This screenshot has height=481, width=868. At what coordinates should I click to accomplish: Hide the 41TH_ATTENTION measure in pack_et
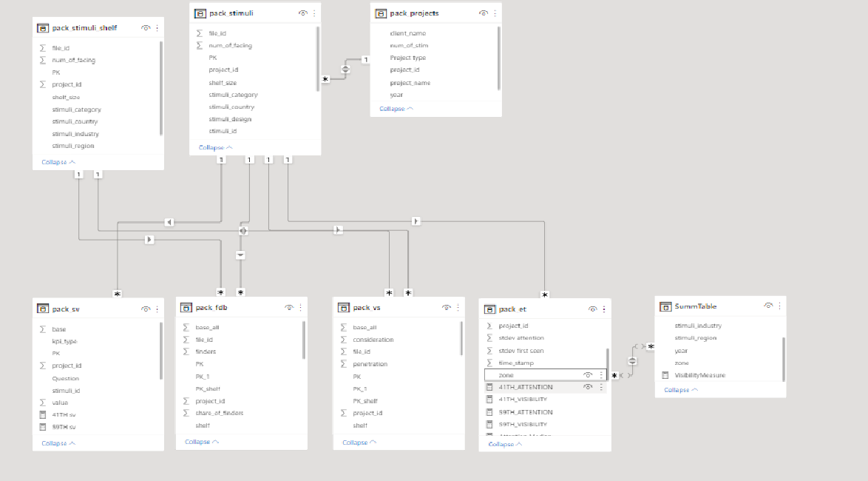point(588,387)
